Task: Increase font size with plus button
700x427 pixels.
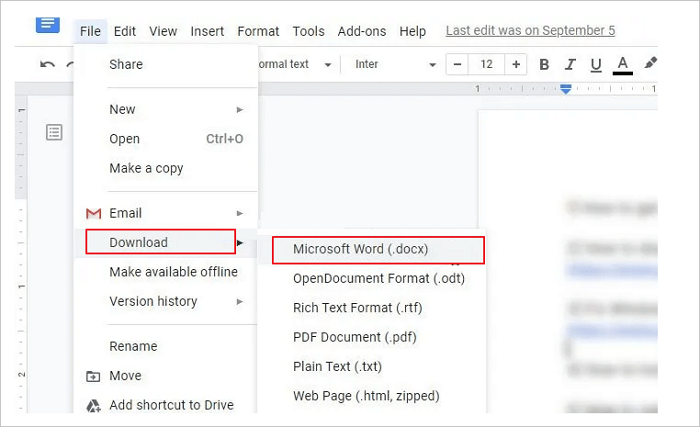Action: 516,65
